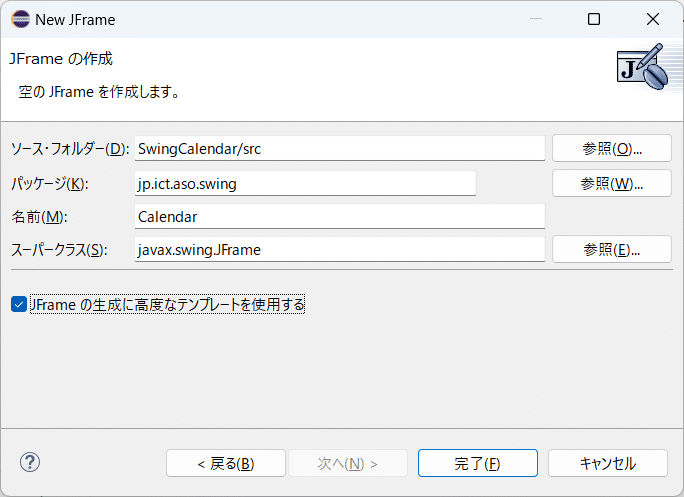This screenshot has height=497, width=684.
Task: Browse package with 参照(W) button
Action: click(x=612, y=183)
